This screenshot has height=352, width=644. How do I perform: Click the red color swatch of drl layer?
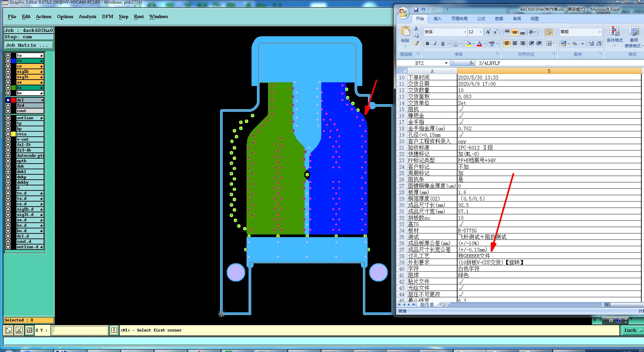click(13, 100)
